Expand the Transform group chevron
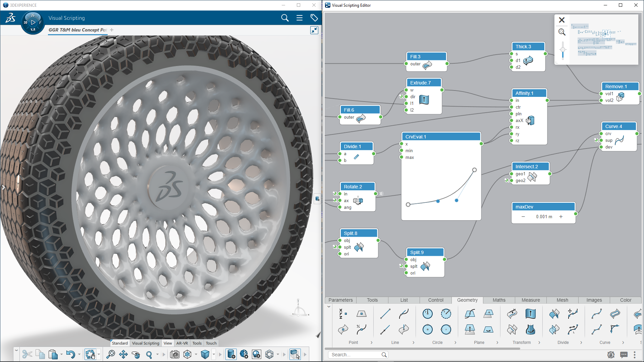This screenshot has width=644, height=362. point(539,343)
